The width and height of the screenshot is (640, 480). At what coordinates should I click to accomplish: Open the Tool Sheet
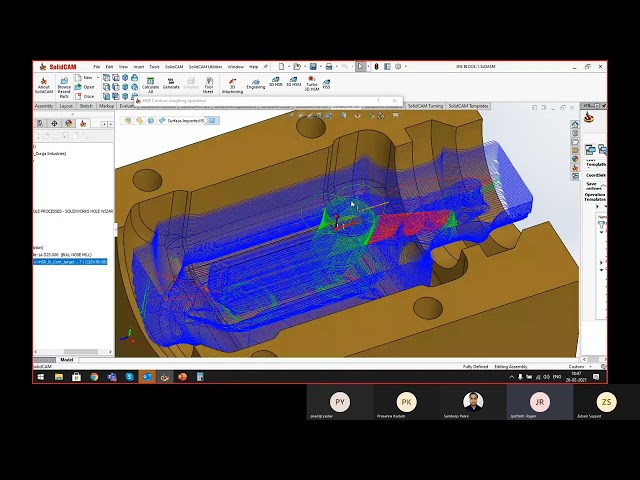point(209,85)
